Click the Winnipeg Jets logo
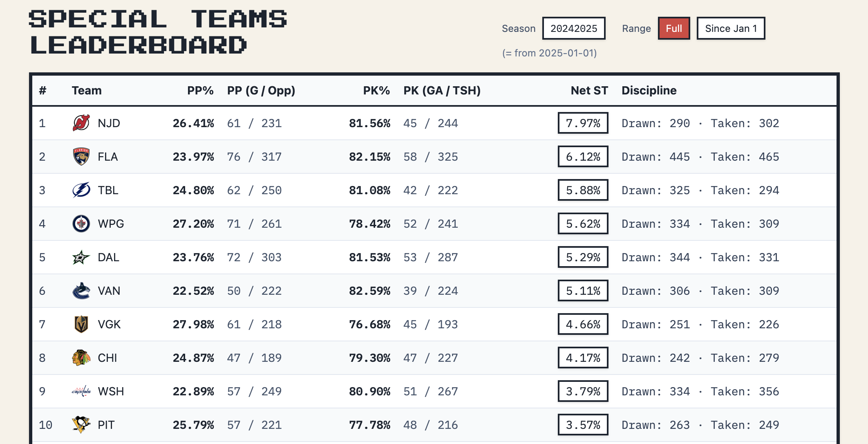Viewport: 868px width, 444px height. click(x=81, y=224)
